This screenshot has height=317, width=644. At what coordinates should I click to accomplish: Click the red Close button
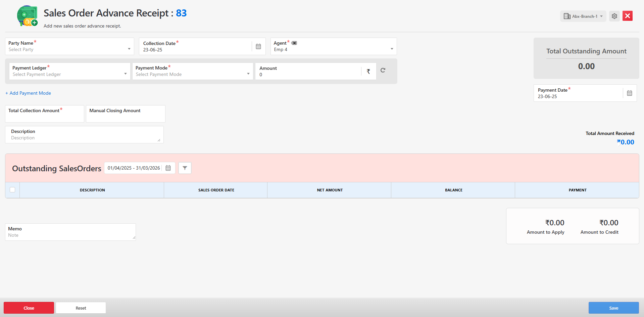coord(29,308)
